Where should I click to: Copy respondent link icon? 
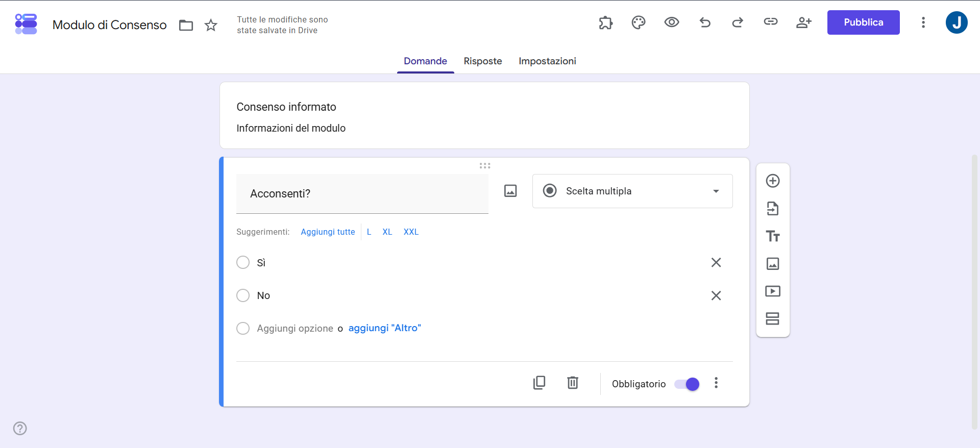(771, 21)
